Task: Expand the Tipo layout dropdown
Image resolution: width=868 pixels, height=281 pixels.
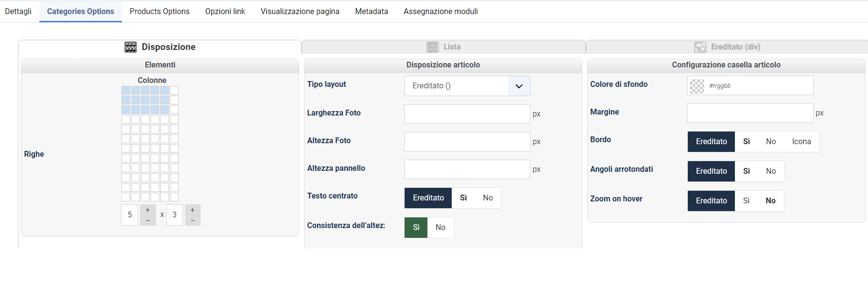Action: 467,86
